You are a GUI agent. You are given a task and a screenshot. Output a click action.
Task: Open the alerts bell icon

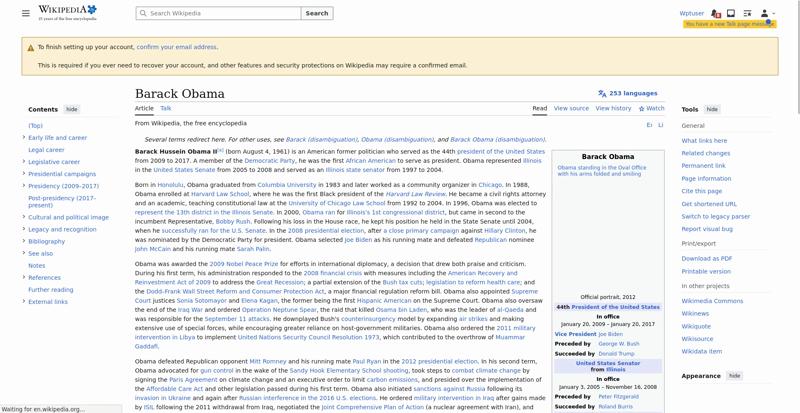point(715,13)
